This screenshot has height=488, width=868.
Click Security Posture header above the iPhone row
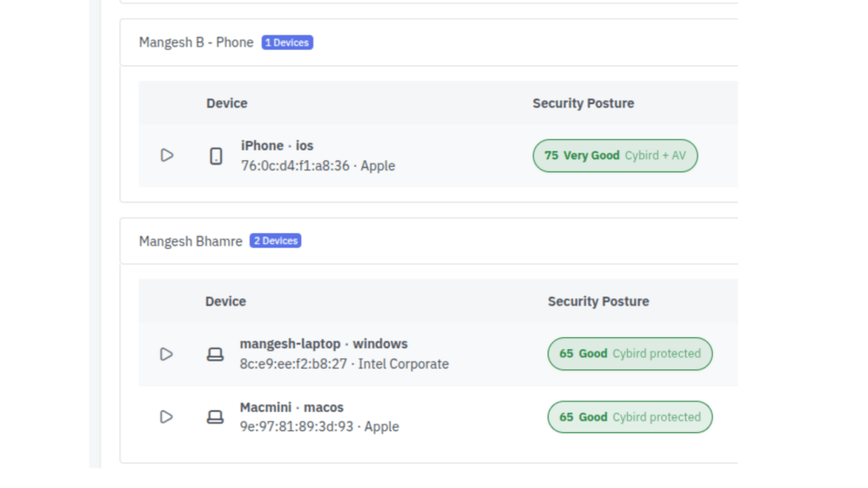[x=582, y=103]
